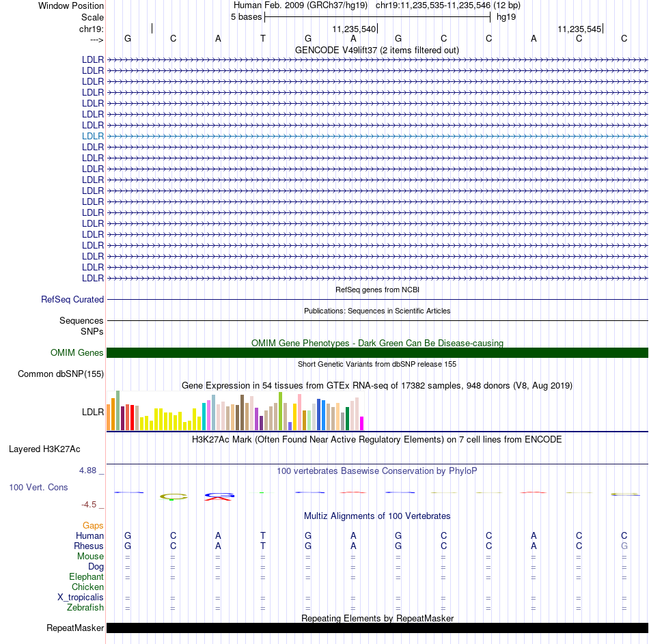The image size is (649, 644).
Task: Click the dark green OMIM Genes bar
Action: click(x=377, y=352)
